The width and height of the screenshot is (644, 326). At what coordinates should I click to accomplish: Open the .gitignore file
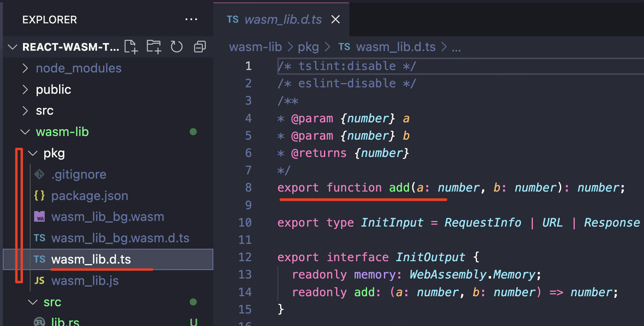point(78,174)
